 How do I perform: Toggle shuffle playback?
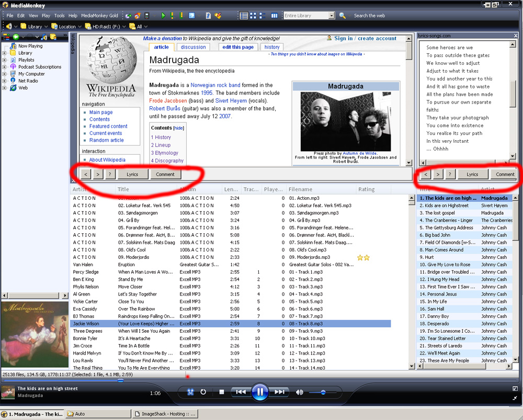pyautogui.click(x=190, y=392)
